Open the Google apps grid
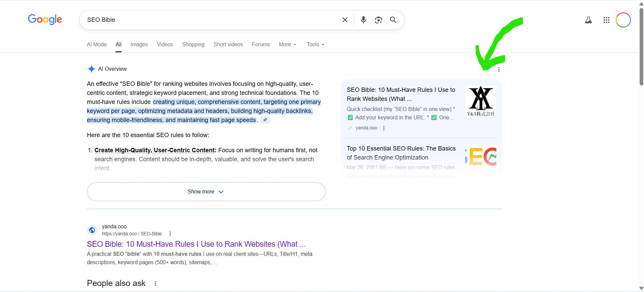 coord(606,20)
